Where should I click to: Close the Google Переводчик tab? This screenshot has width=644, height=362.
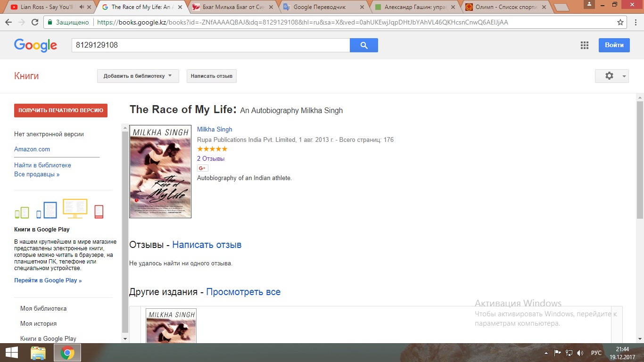tap(362, 7)
